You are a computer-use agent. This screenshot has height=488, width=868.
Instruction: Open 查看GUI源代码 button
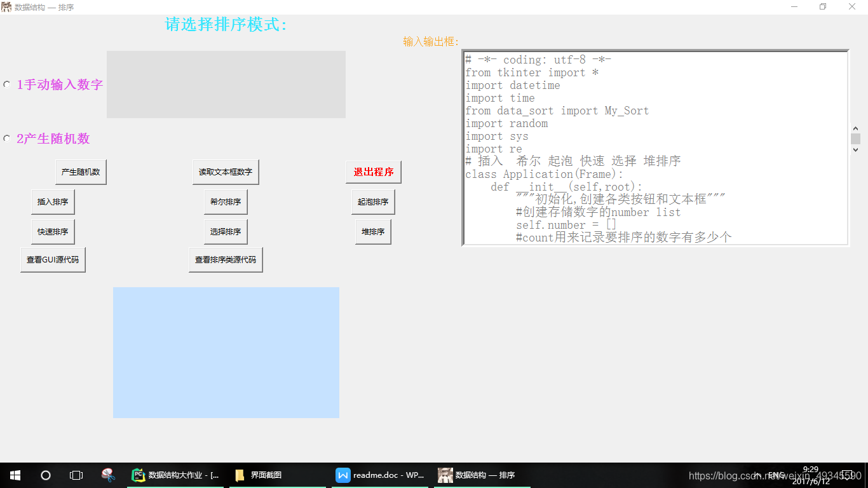coord(53,260)
